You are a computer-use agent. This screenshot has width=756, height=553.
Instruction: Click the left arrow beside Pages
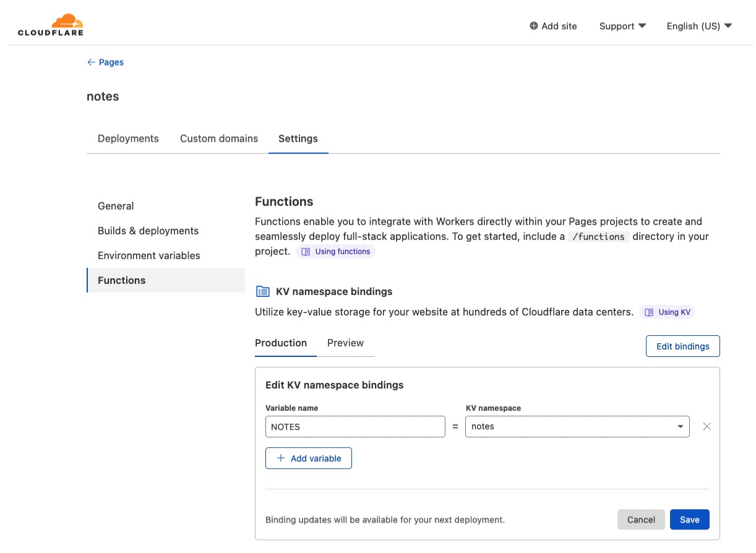(x=91, y=62)
